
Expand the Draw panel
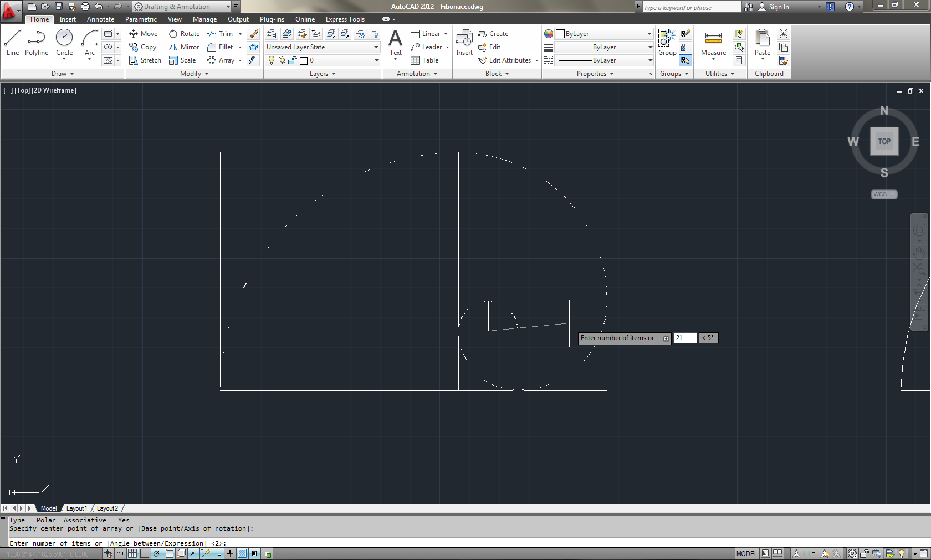click(63, 74)
